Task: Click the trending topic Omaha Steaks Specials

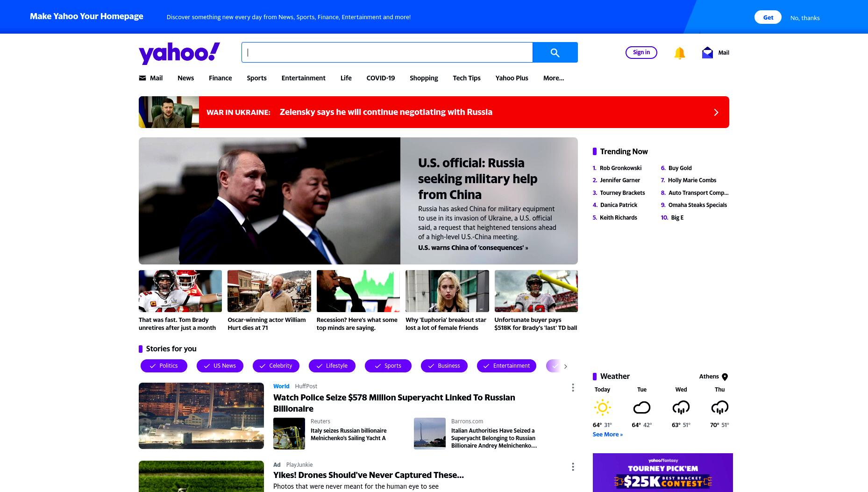Action: 697,205
